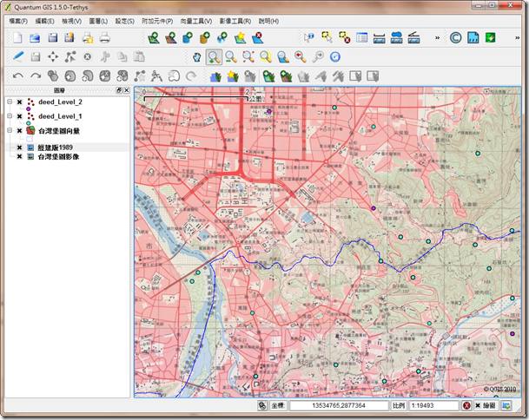Screen dimensions: 529x420
Task: Click the deed_Level_1 teal symbol swatch
Action: (29, 123)
